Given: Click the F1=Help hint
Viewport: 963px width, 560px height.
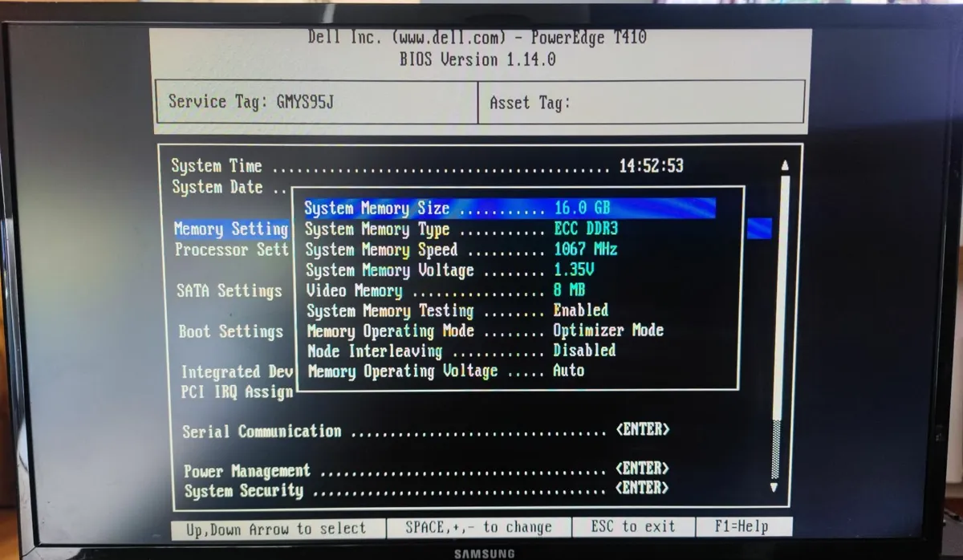Looking at the screenshot, I should coord(742,527).
